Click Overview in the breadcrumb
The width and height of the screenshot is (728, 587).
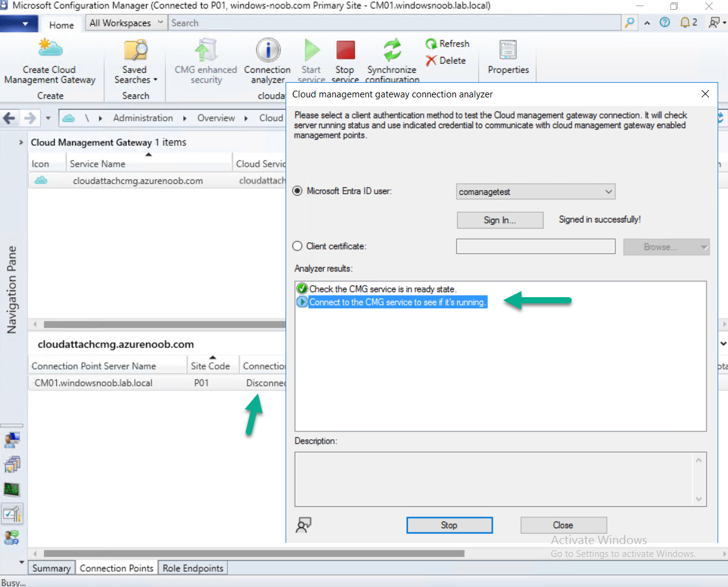tap(216, 118)
